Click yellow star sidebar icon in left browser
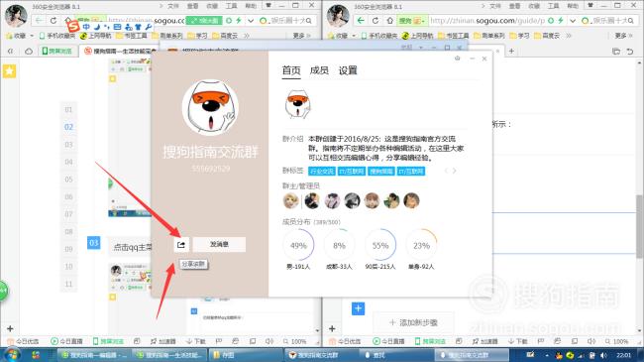This screenshot has height=362, width=644. (10, 71)
